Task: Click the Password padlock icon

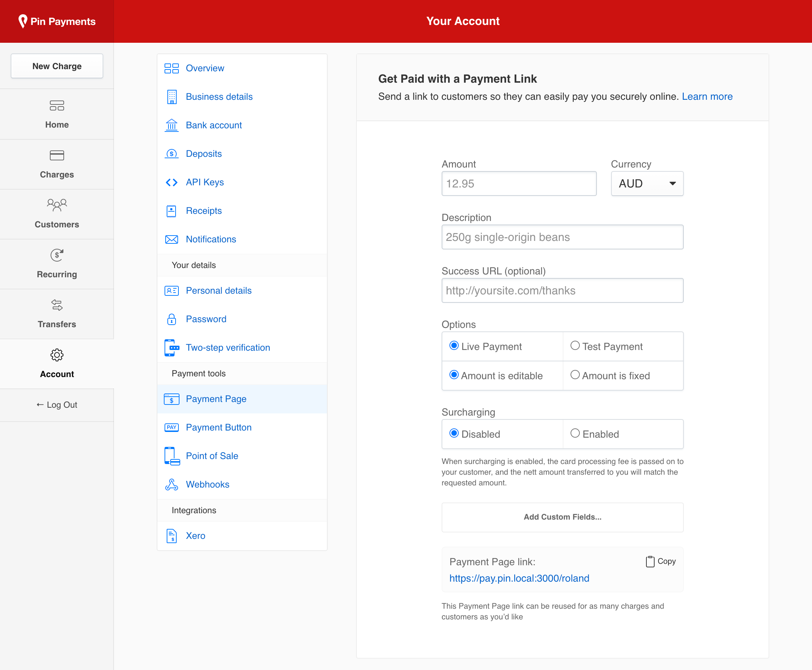Action: (172, 319)
